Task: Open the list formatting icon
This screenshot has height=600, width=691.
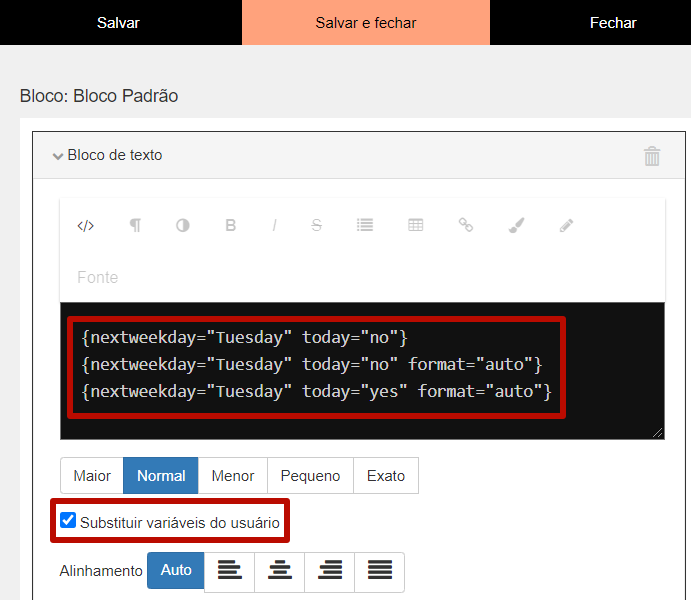Action: tap(365, 225)
